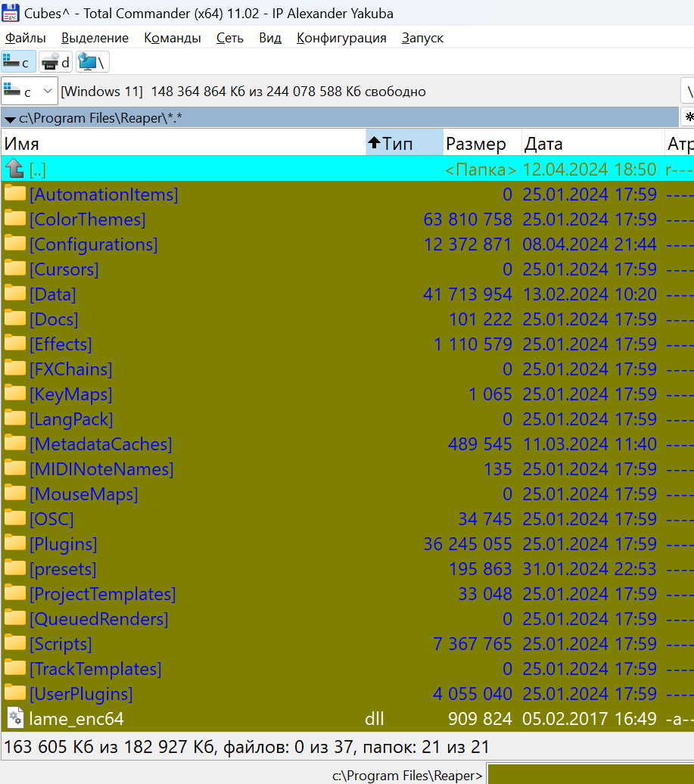
Task: Click the Data folder icon
Action: 15,294
